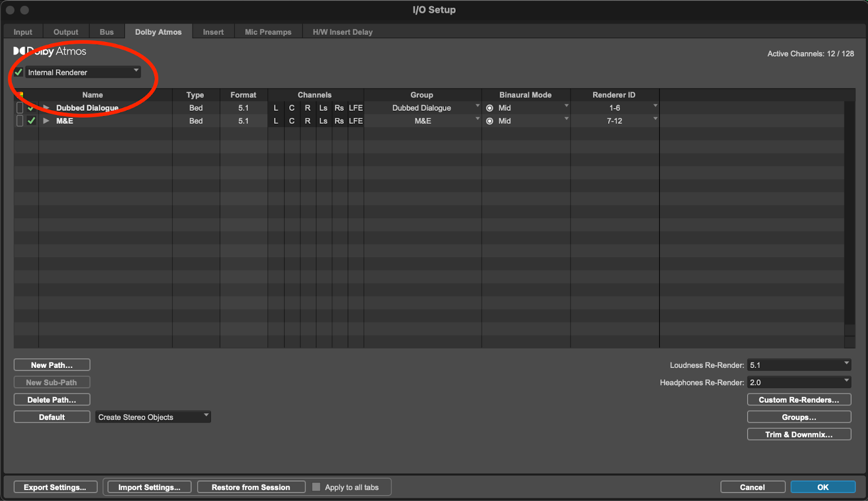Click the C channel cell for Dubbed Dialogue
Image resolution: width=868 pixels, height=501 pixels.
[x=292, y=108]
